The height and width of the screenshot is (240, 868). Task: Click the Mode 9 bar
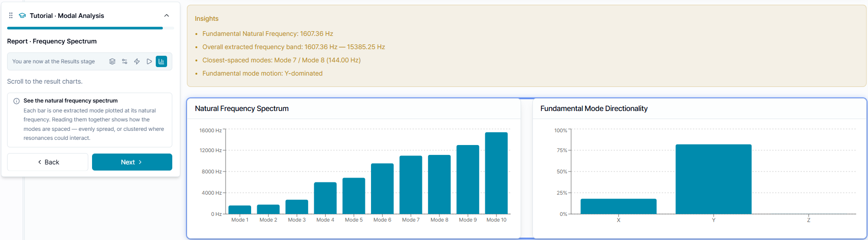coord(468,180)
